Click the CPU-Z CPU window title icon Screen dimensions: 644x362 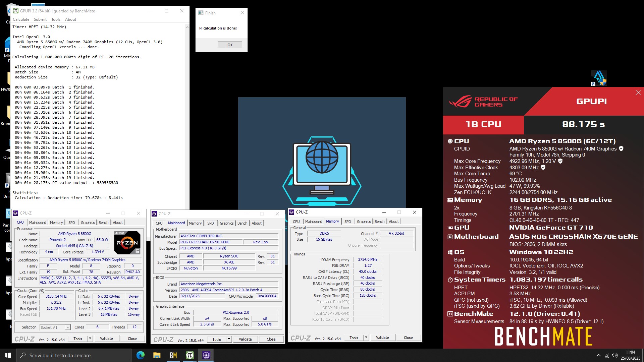15,213
